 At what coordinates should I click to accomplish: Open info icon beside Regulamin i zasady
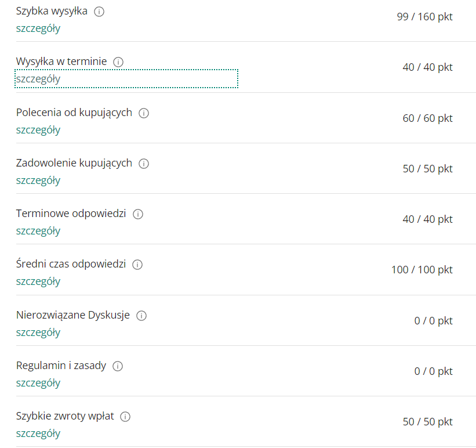(118, 366)
